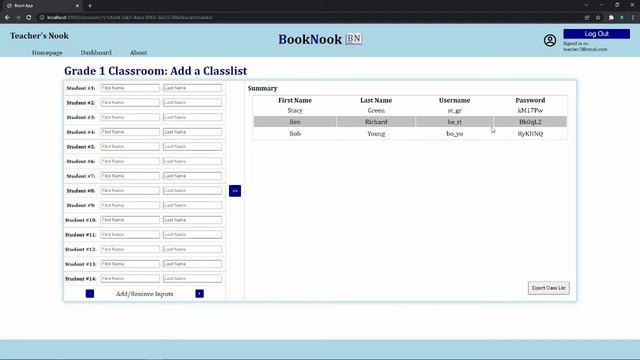Go back using the browser back arrow

pos(7,18)
